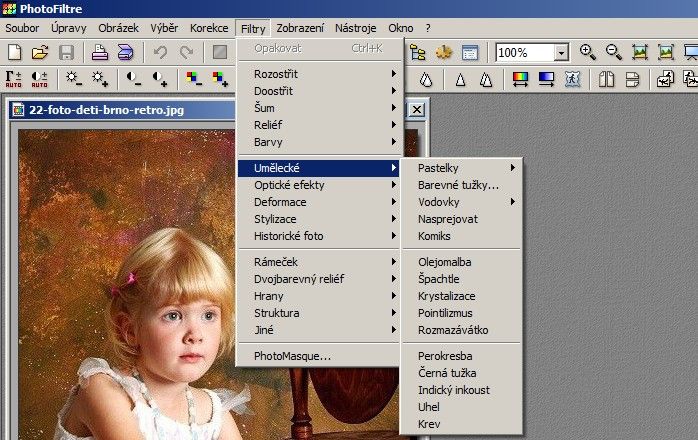
Task: Choose the Komiks filter
Action: click(462, 236)
